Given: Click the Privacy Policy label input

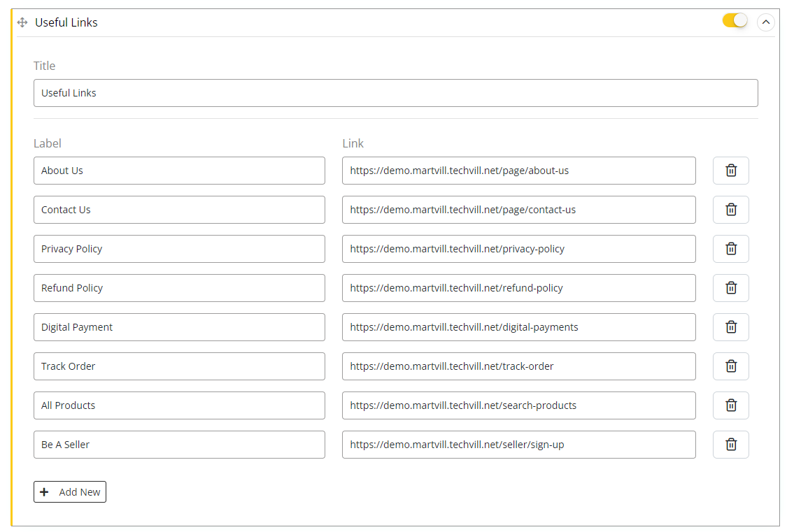Looking at the screenshot, I should coord(179,249).
